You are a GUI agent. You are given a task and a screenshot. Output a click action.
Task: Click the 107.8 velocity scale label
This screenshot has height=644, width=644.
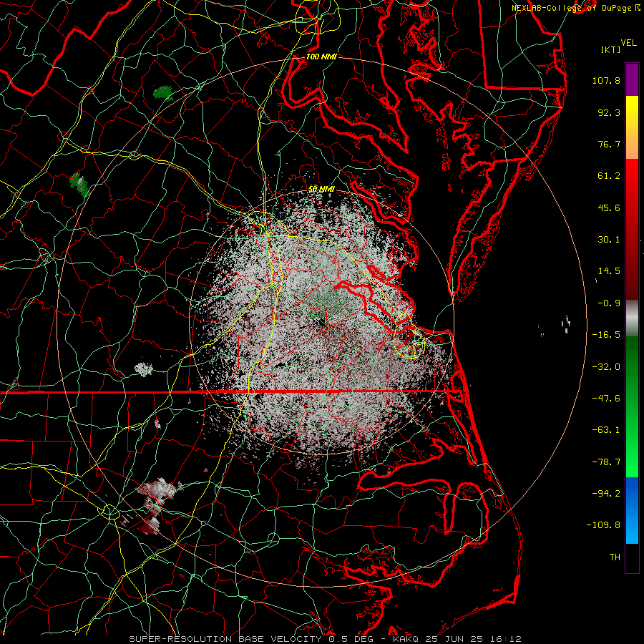[606, 80]
